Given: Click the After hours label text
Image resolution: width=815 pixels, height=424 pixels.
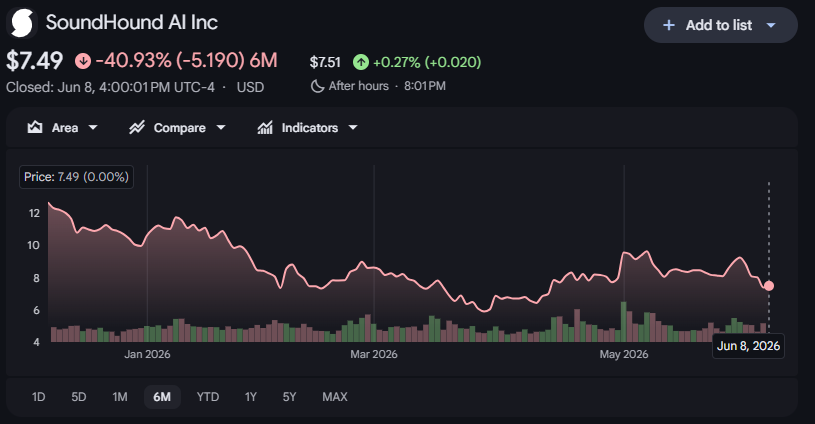Looking at the screenshot, I should [359, 86].
